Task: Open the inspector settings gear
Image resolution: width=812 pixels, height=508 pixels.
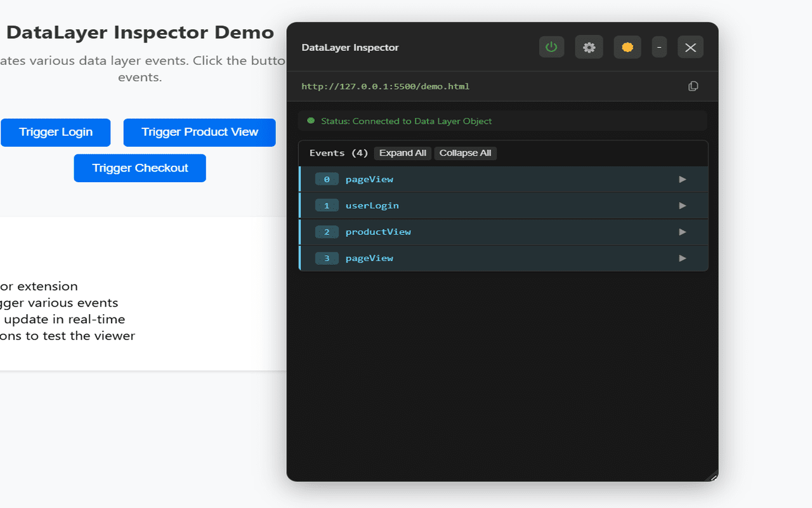Action: [x=589, y=46]
